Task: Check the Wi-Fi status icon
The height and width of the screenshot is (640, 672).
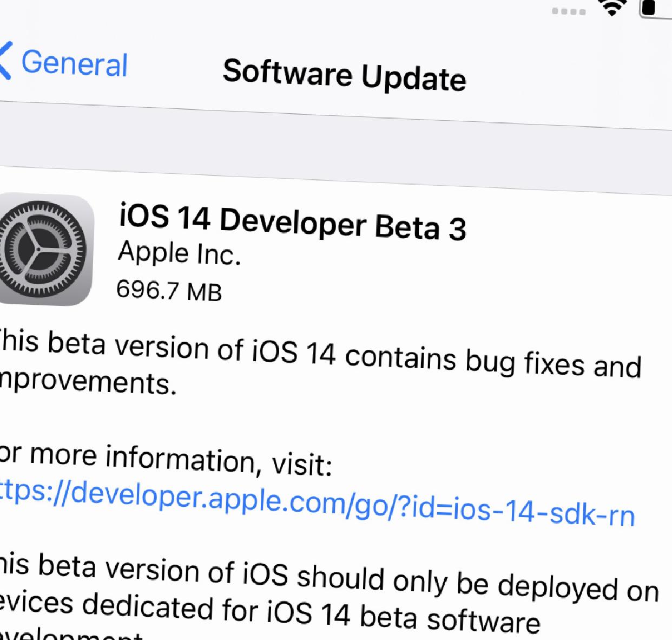Action: pos(612,8)
